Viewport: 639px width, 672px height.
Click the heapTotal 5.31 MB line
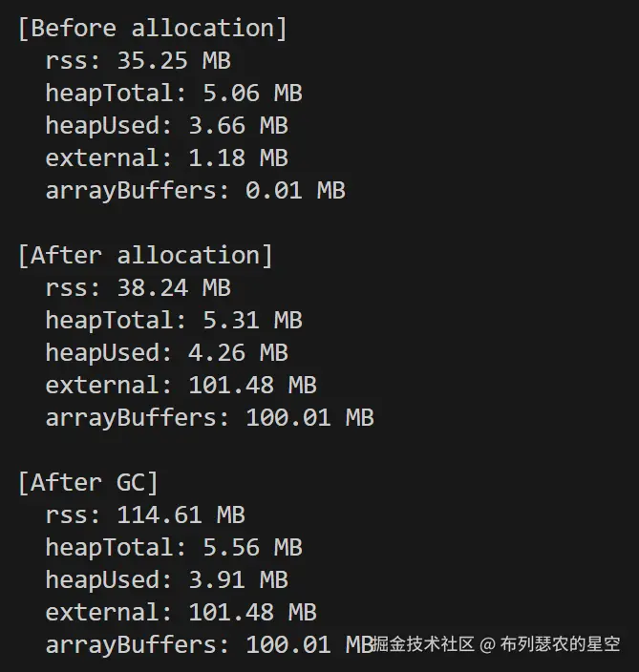coord(173,321)
